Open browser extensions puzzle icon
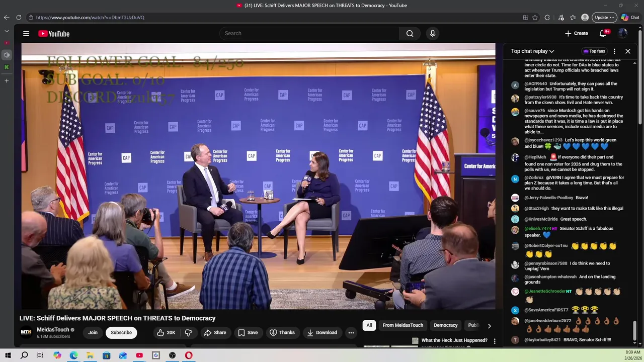 (x=547, y=17)
